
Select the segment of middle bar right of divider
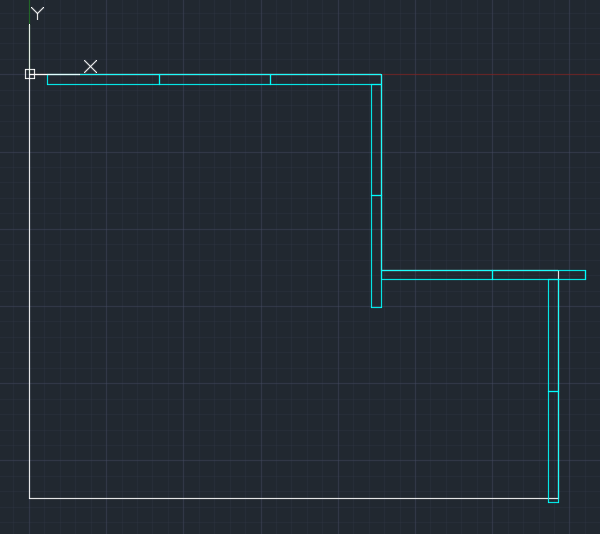(525, 275)
